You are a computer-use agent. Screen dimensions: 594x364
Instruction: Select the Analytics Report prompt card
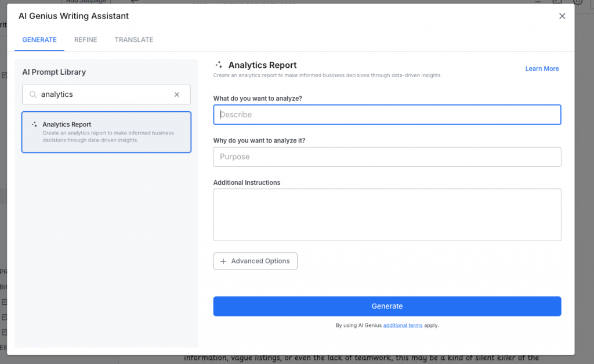point(106,132)
